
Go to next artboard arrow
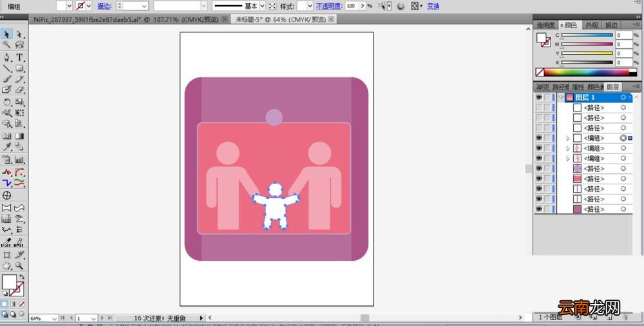102,318
